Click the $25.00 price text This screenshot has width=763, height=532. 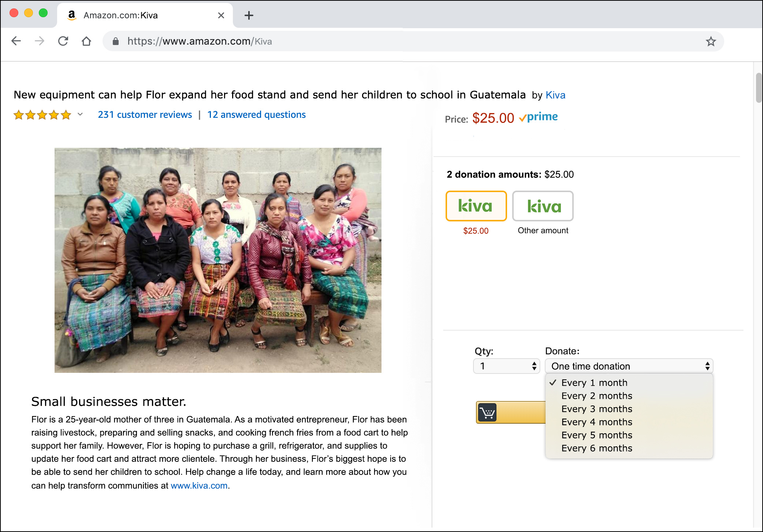(x=493, y=118)
